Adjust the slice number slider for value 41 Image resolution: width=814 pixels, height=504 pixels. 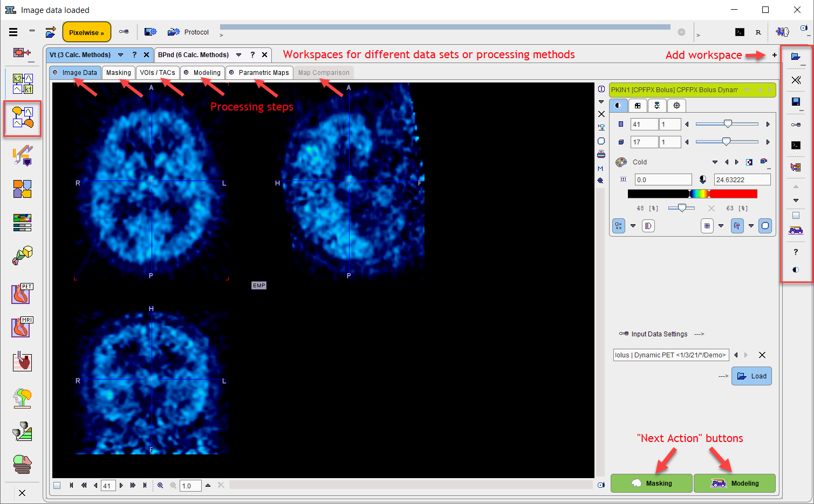(727, 124)
